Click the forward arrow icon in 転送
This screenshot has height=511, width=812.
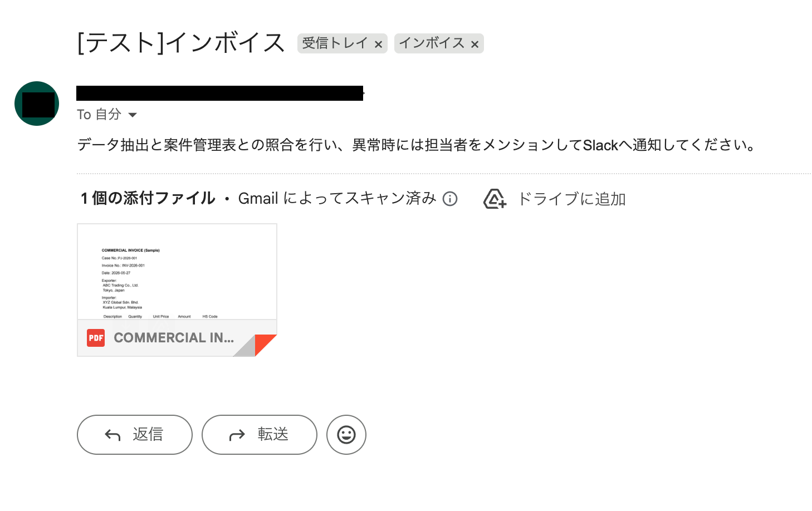[x=237, y=435]
